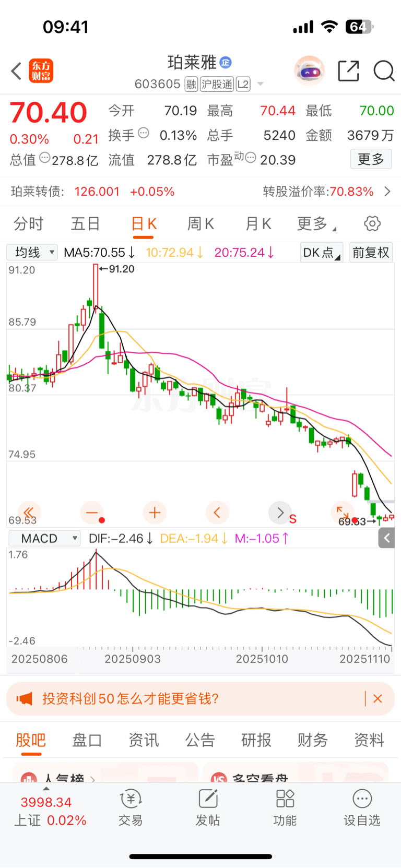The width and height of the screenshot is (401, 868).
Task: Tap the MA5:70.55 value
Action: tap(99, 253)
